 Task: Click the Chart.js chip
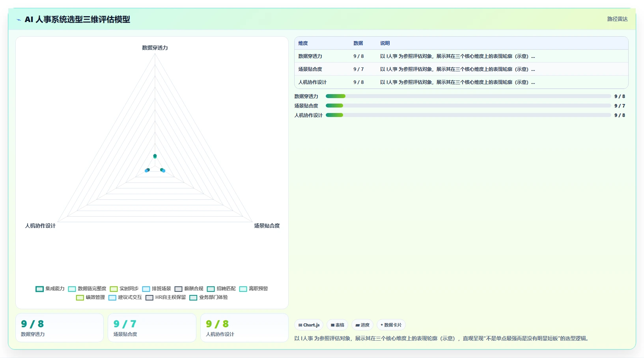309,325
